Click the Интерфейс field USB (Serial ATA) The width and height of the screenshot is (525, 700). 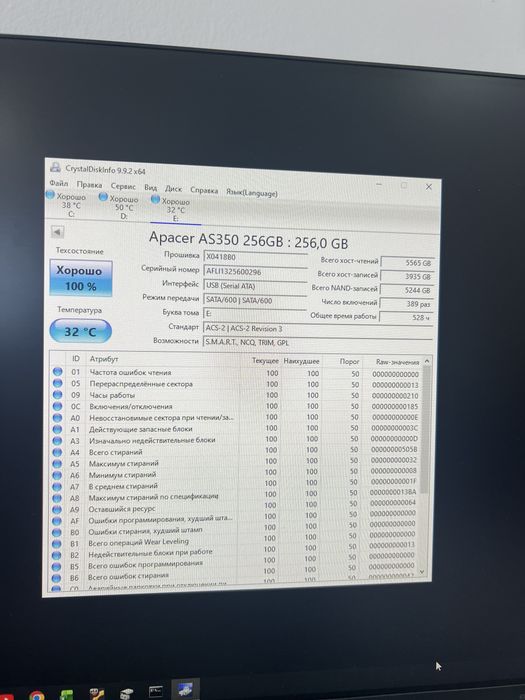[x=255, y=286]
